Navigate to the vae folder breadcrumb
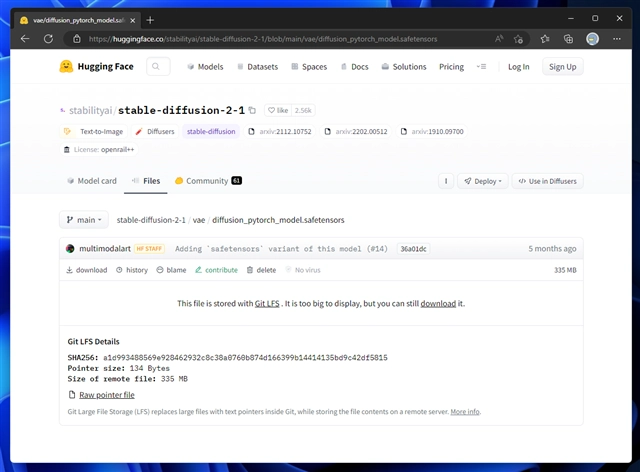Screen dimensions: 640x472 tap(199, 220)
